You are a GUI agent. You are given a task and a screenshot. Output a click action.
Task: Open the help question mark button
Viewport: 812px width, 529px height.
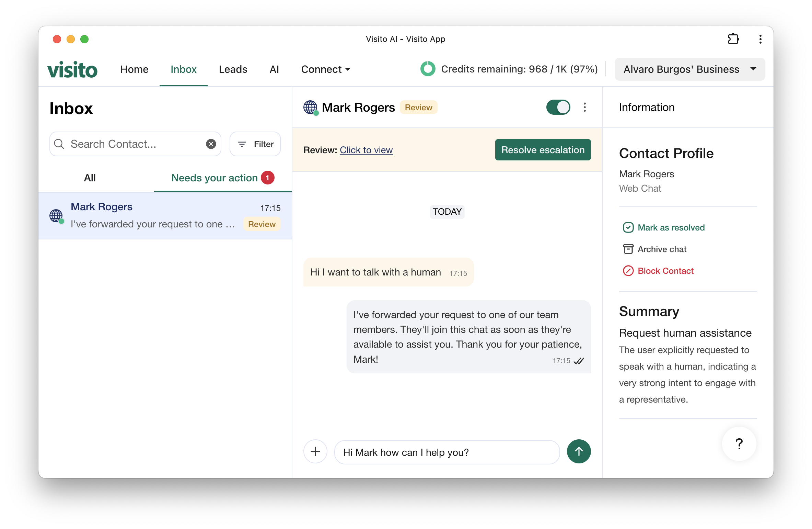(739, 443)
